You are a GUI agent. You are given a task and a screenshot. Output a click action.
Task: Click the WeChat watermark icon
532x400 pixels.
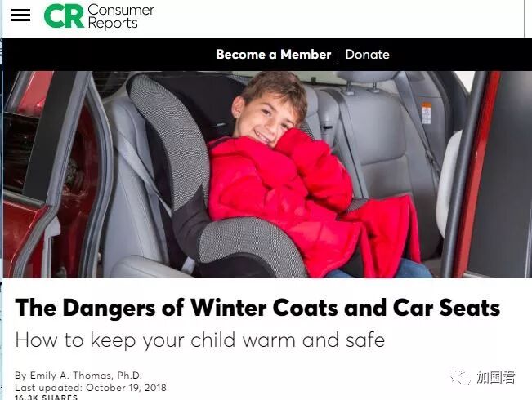click(x=460, y=377)
